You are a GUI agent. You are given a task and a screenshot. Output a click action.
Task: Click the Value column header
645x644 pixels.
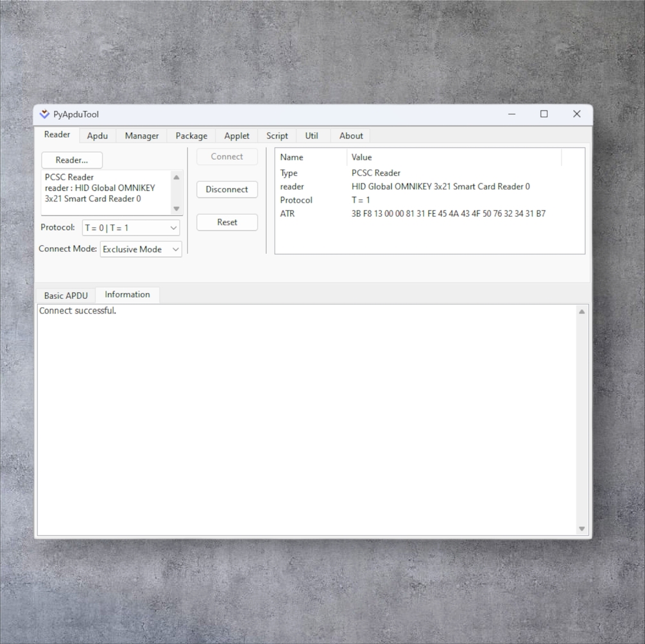(x=454, y=157)
